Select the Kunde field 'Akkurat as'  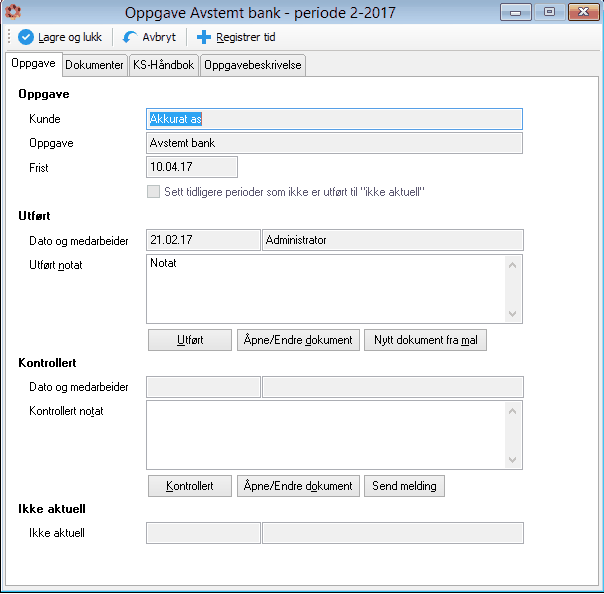[x=334, y=119]
